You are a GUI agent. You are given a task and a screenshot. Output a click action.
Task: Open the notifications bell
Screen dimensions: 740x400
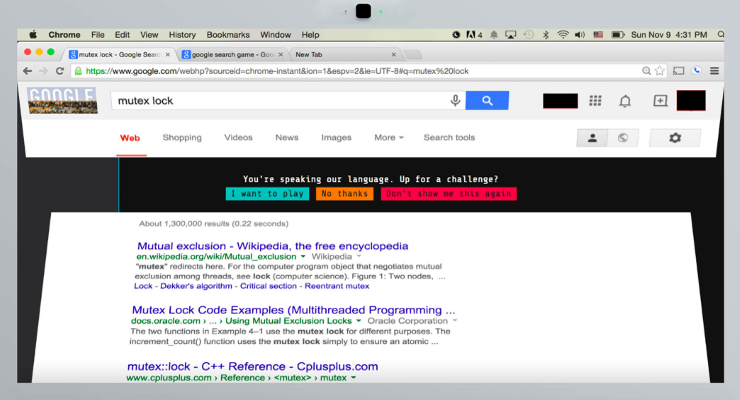[625, 101]
